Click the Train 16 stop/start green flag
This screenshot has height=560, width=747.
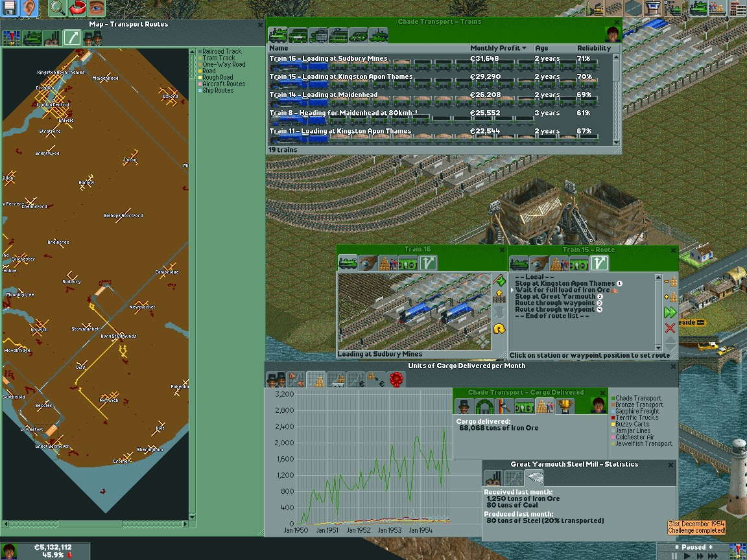[499, 280]
